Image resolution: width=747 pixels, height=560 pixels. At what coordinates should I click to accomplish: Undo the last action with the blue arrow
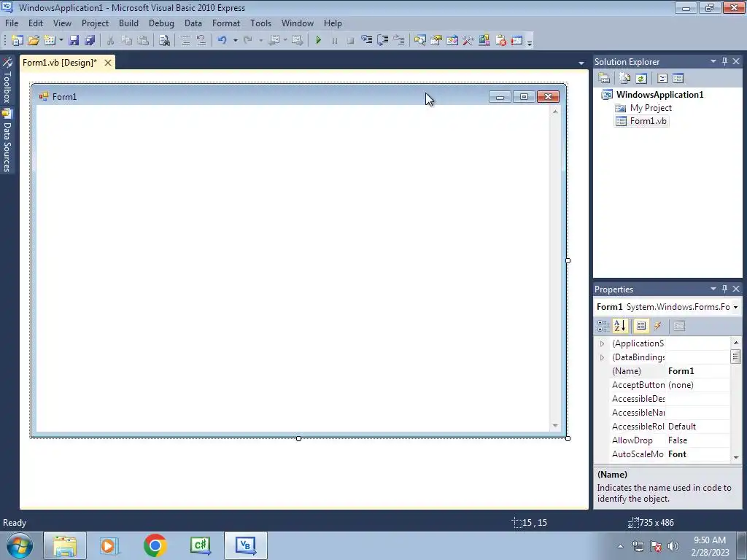pyautogui.click(x=222, y=41)
